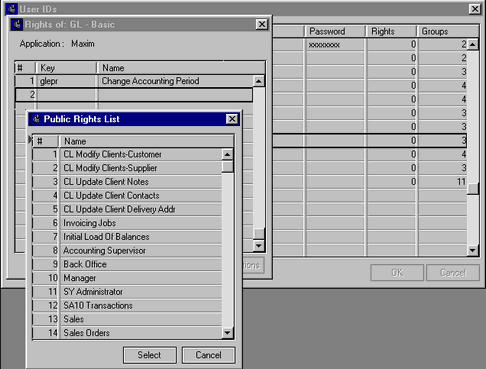Click the masked password cell xxxxxxxx
This screenshot has height=369, width=486.
tap(335, 44)
